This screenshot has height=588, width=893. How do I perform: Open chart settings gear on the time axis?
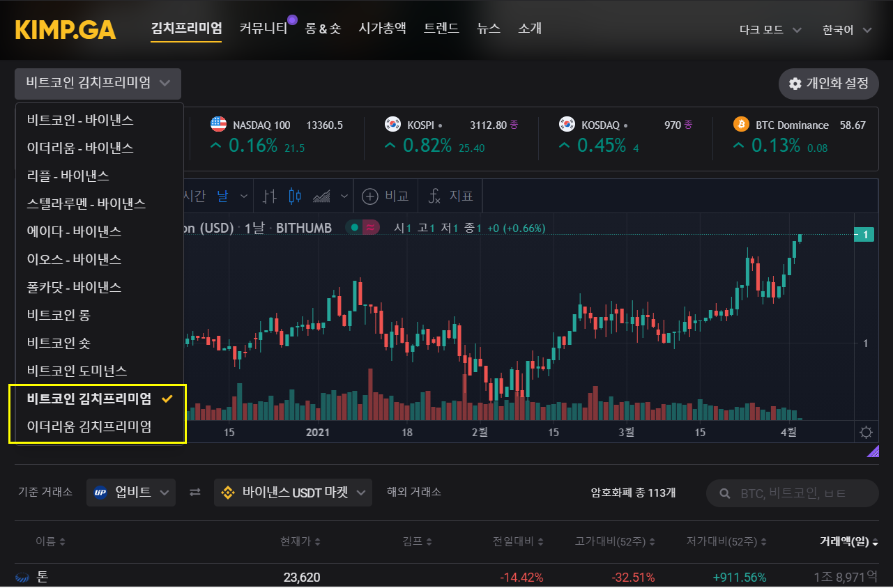coord(867,433)
